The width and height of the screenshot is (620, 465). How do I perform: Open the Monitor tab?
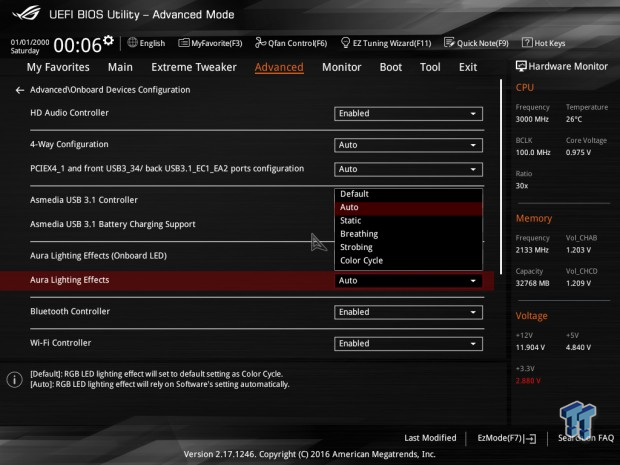click(x=342, y=67)
